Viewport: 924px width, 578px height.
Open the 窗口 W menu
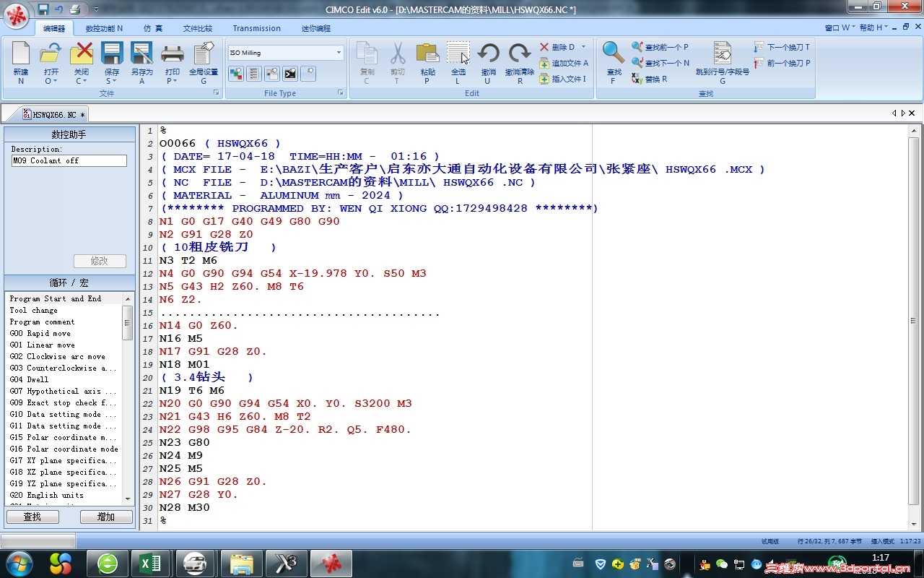(x=840, y=27)
